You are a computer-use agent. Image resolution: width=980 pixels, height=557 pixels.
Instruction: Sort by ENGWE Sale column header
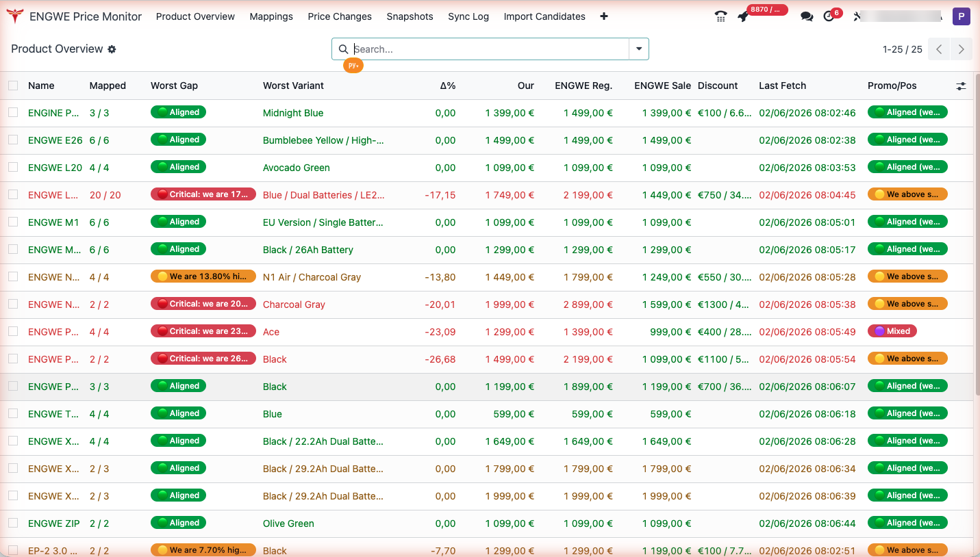662,86
